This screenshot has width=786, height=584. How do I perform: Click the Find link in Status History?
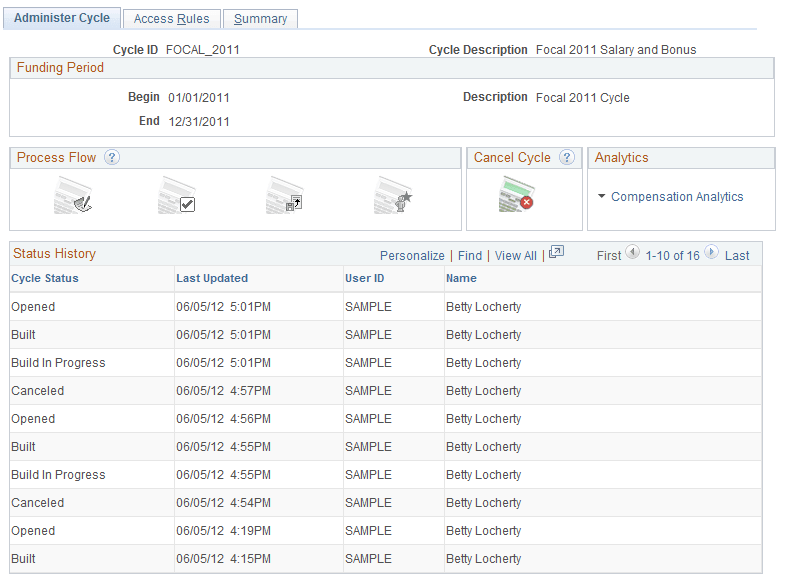coord(470,256)
